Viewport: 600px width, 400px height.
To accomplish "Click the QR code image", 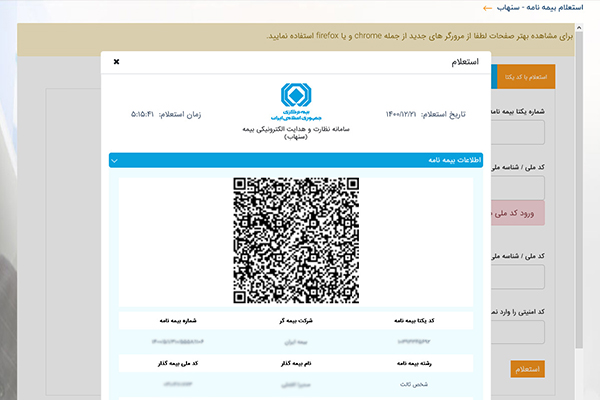I will pyautogui.click(x=296, y=240).
